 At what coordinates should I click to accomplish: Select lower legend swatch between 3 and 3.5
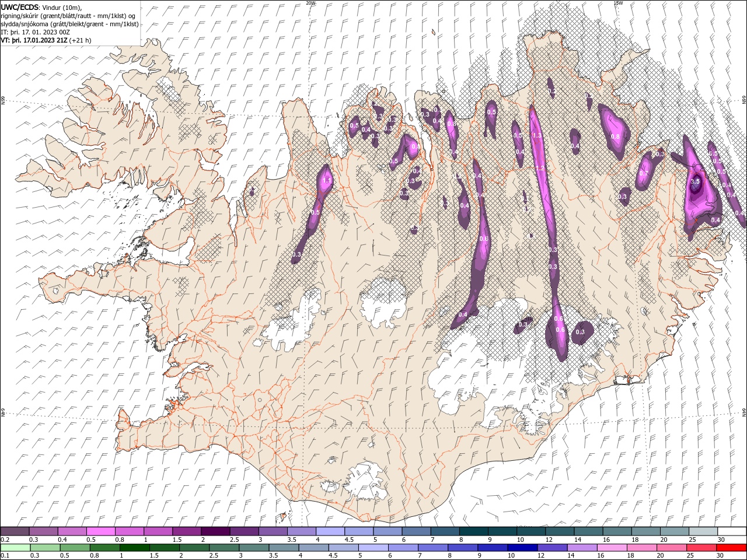(x=253, y=548)
